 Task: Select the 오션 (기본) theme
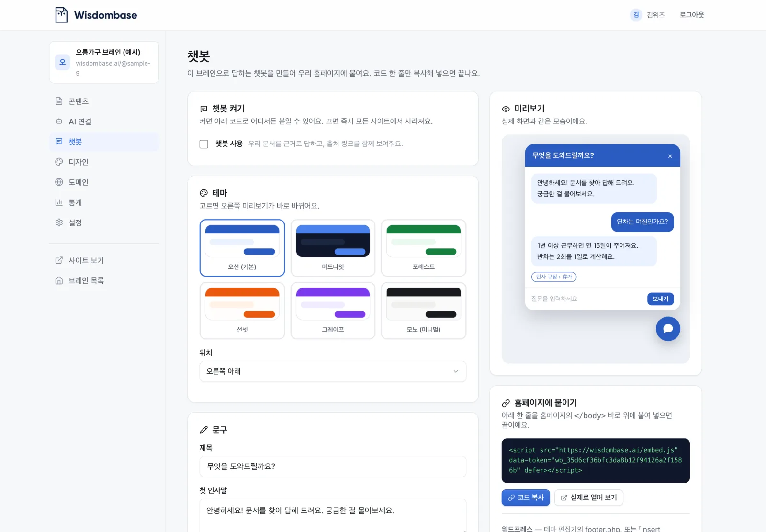click(242, 248)
